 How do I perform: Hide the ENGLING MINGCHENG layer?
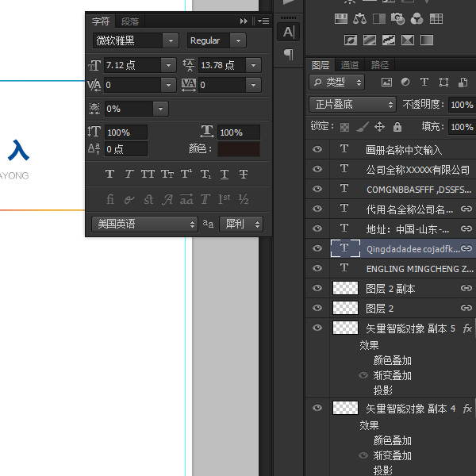[x=317, y=268]
